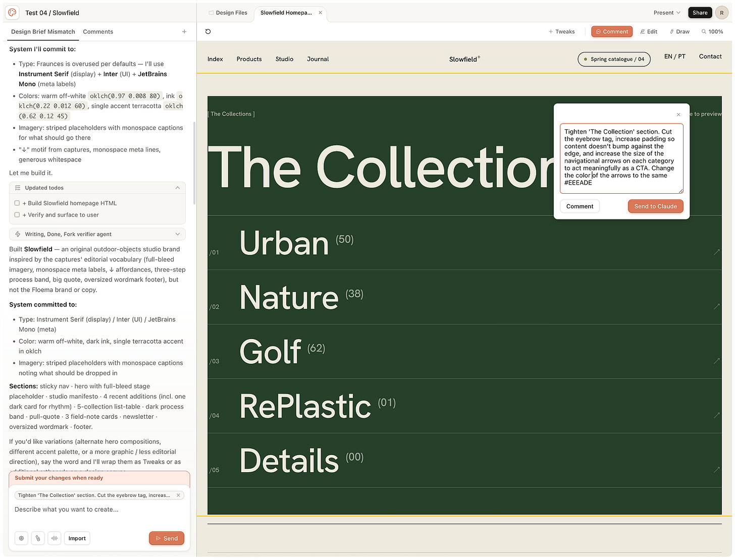The image size is (735, 560).
Task: Close the Slowfield Homepage tab
Action: click(321, 13)
